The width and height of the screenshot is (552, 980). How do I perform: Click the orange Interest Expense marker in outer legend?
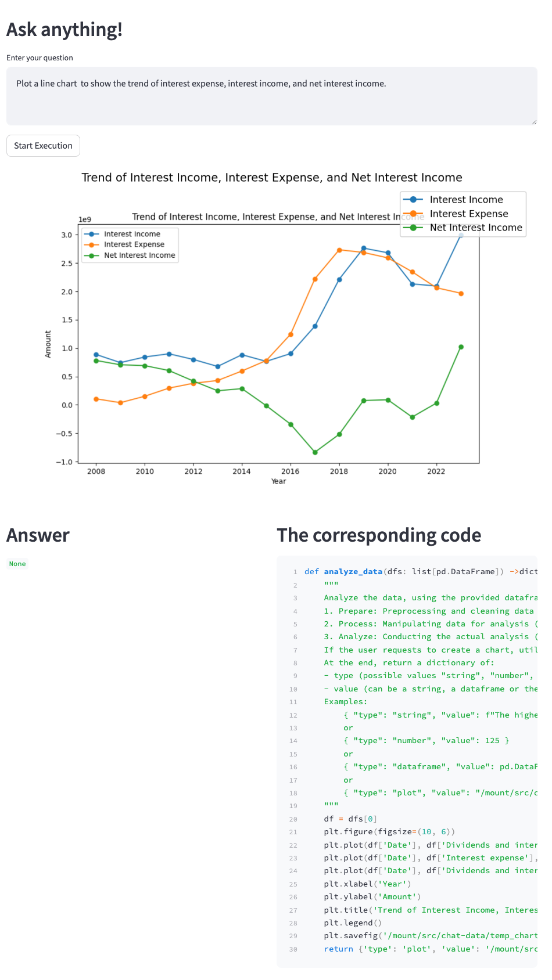[x=413, y=214]
